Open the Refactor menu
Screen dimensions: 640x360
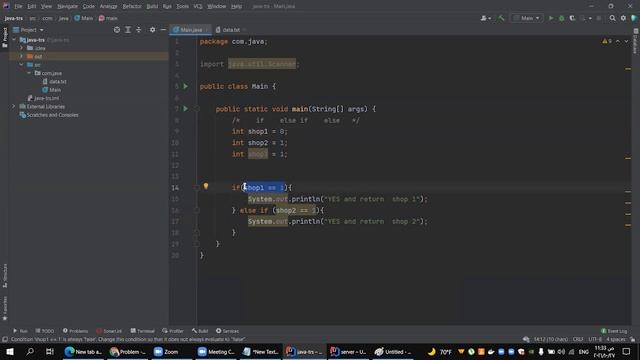coord(132,7)
